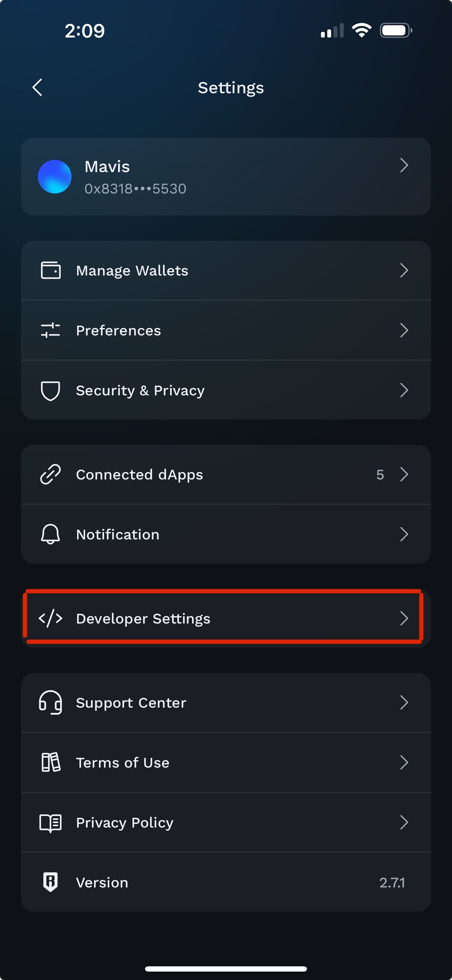Tap the back arrow icon

37,88
